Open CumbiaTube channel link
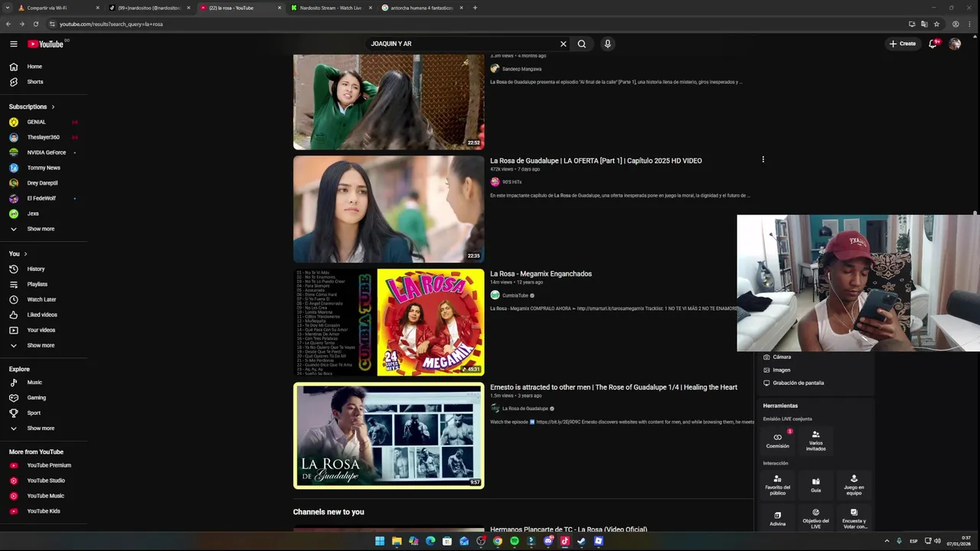Image resolution: width=980 pixels, height=551 pixels. pos(515,295)
